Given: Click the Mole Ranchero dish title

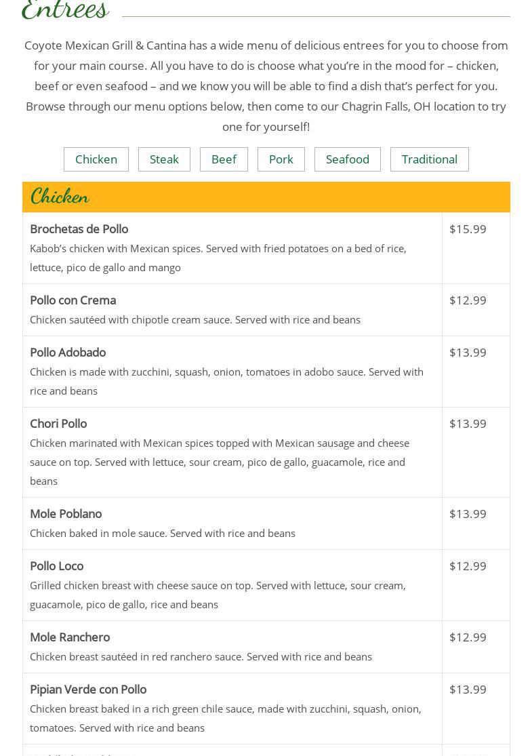Looking at the screenshot, I should 70,637.
